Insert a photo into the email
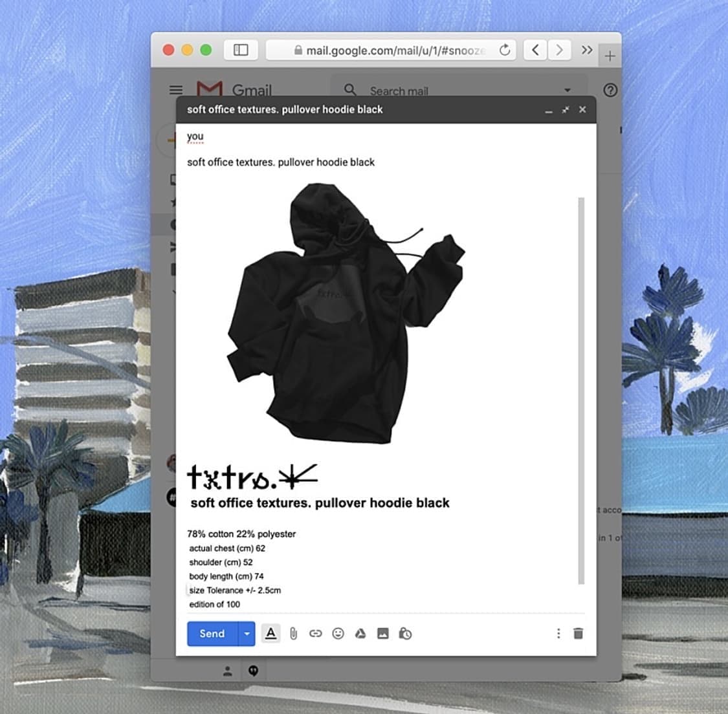This screenshot has width=728, height=714. tap(383, 634)
